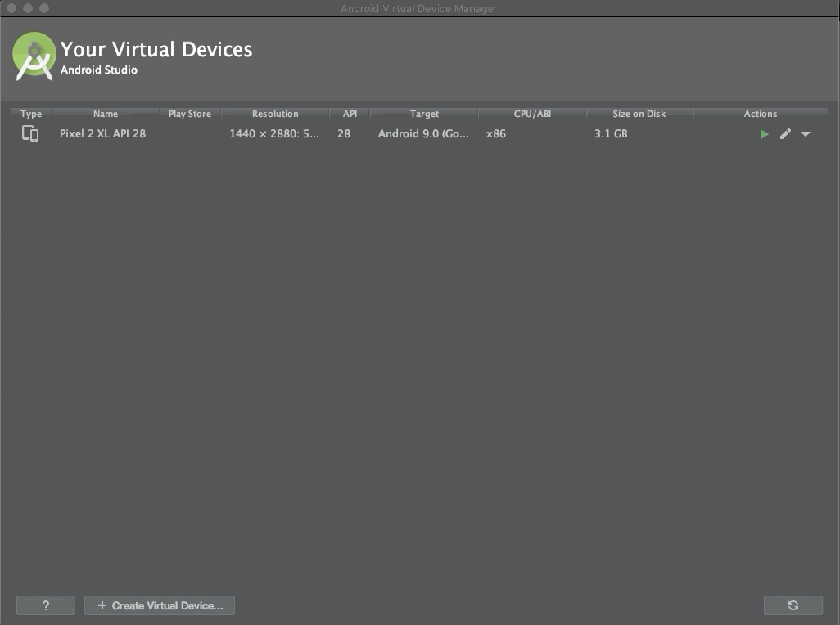Sort by the CPU/ABI column header
Viewport: 840px width, 625px height.
click(532, 114)
